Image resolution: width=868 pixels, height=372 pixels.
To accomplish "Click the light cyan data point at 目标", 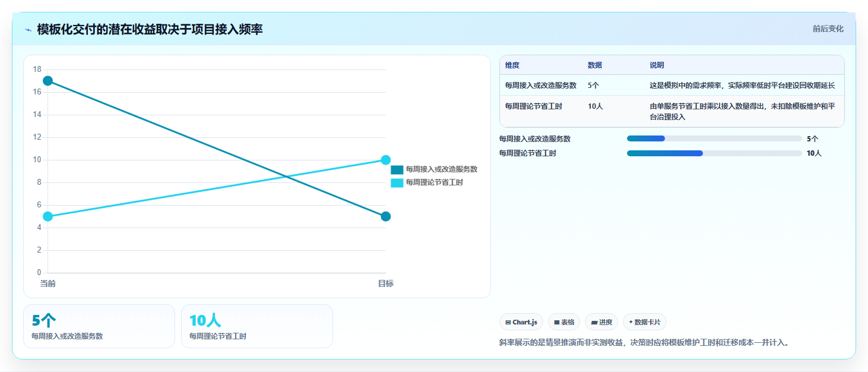I will 386,160.
